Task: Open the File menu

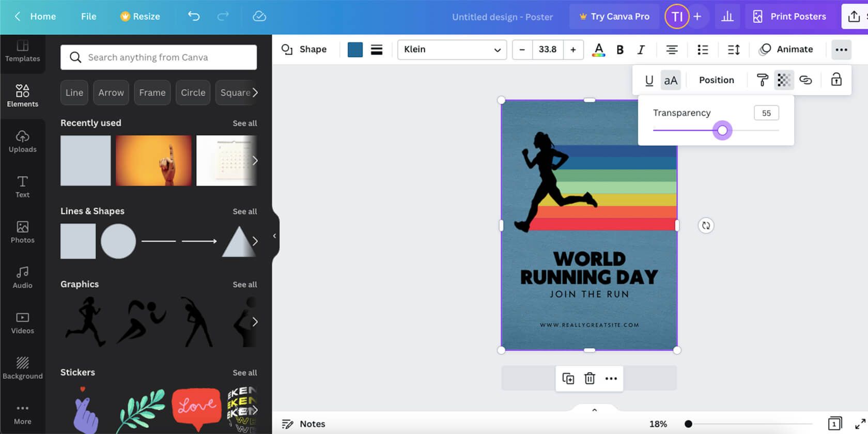Action: (88, 17)
